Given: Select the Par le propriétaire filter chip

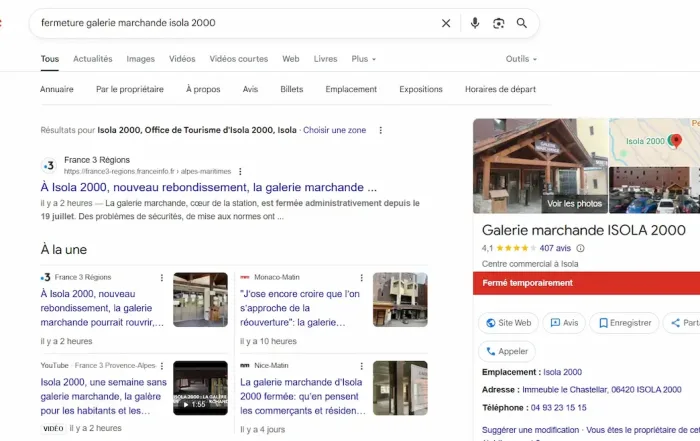Looking at the screenshot, I should tap(130, 89).
